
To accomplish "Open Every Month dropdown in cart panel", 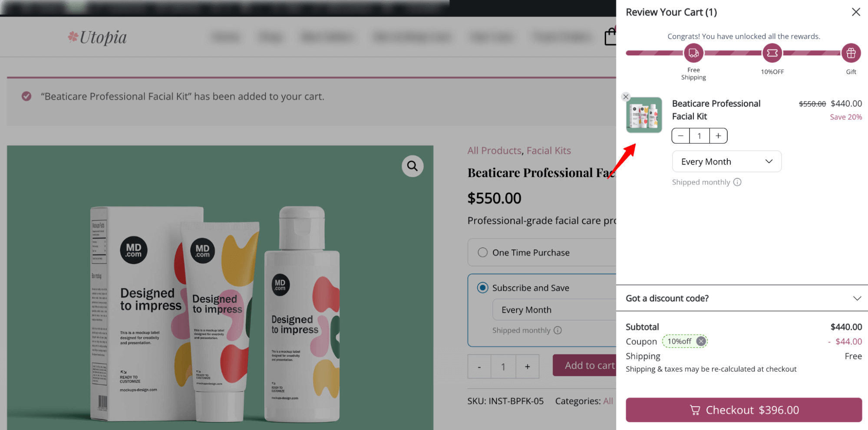I will pyautogui.click(x=726, y=161).
